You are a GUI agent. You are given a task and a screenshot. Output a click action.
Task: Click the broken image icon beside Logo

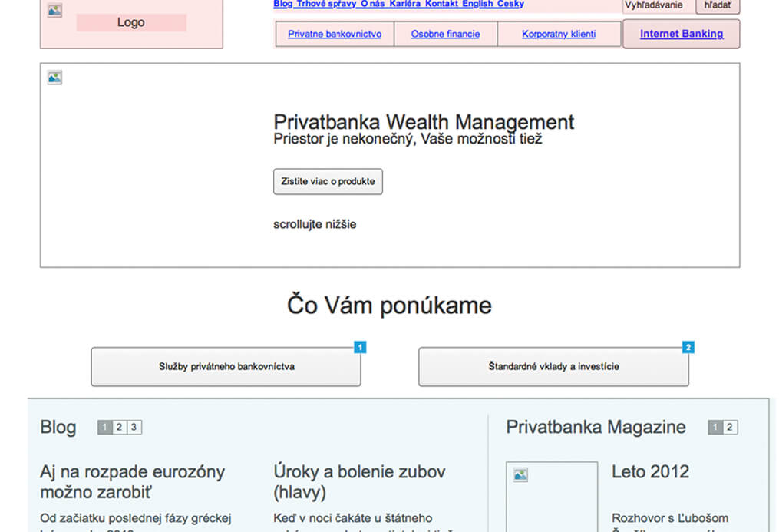pyautogui.click(x=54, y=11)
